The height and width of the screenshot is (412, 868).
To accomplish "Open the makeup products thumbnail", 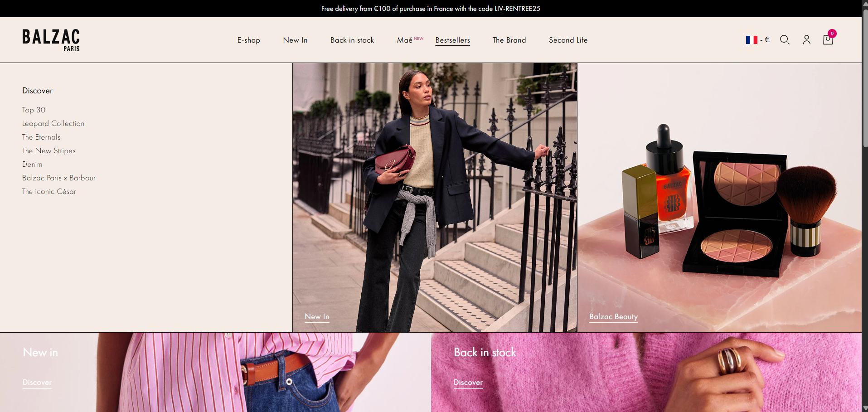I will tap(719, 198).
